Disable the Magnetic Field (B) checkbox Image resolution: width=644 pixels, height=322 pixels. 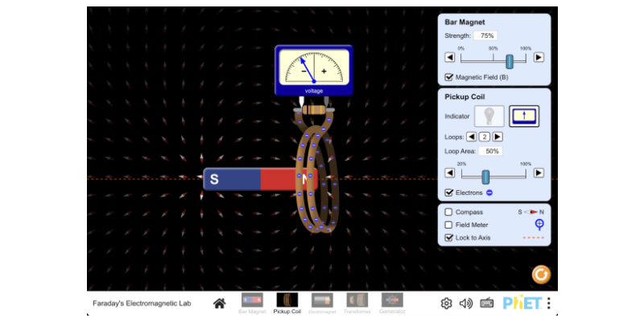coord(449,77)
